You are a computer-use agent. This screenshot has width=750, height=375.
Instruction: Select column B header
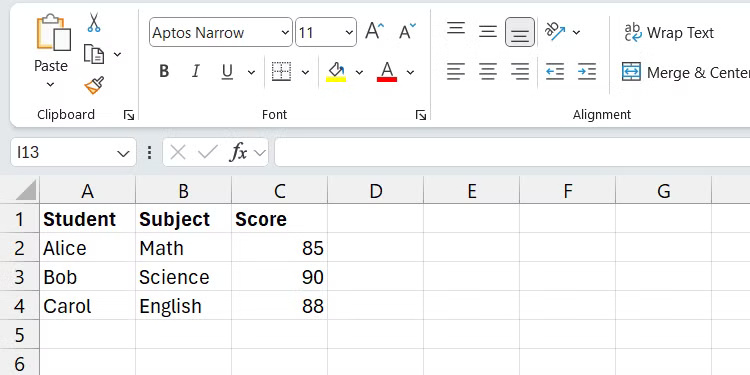(x=184, y=191)
